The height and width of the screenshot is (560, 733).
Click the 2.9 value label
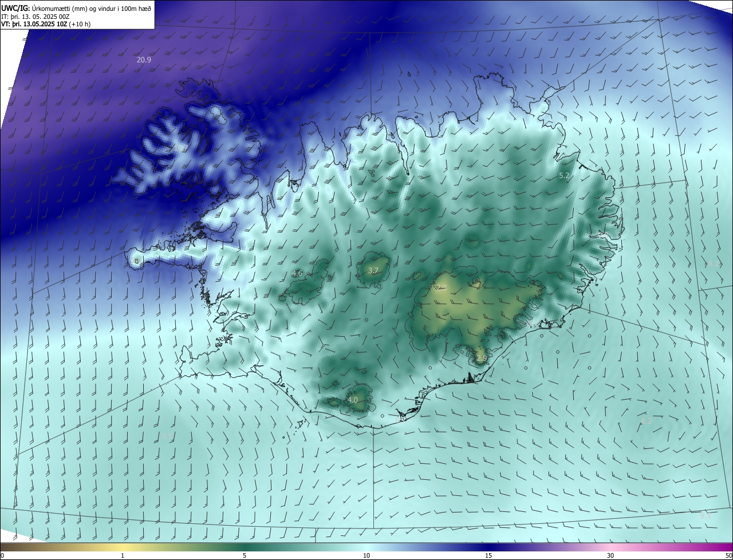point(481,358)
